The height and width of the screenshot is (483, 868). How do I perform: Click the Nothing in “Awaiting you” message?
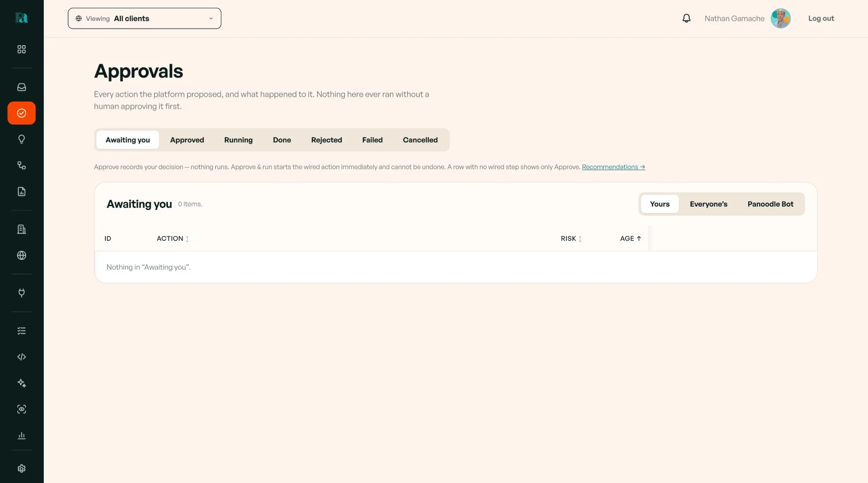tap(148, 267)
